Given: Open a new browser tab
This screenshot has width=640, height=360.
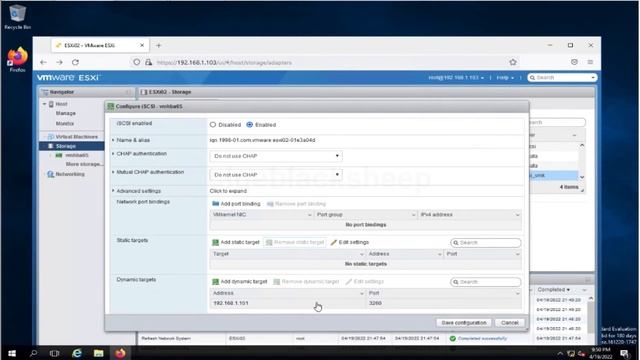Looking at the screenshot, I should pos(159,45).
